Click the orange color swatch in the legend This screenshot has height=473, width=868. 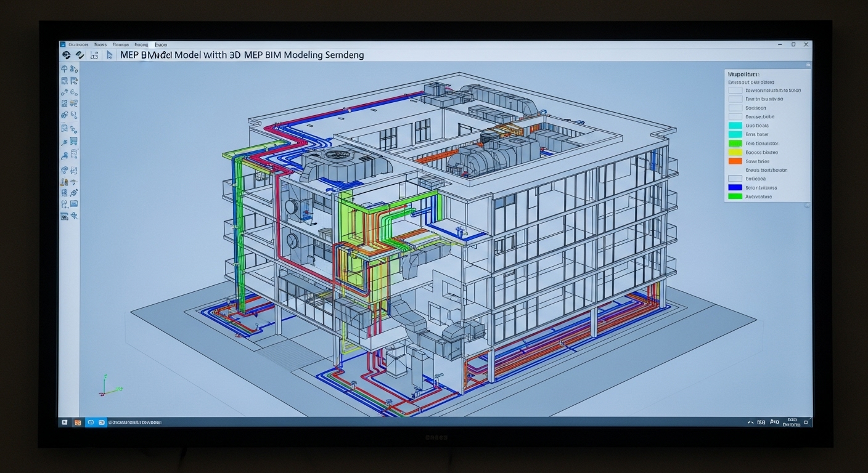[735, 161]
